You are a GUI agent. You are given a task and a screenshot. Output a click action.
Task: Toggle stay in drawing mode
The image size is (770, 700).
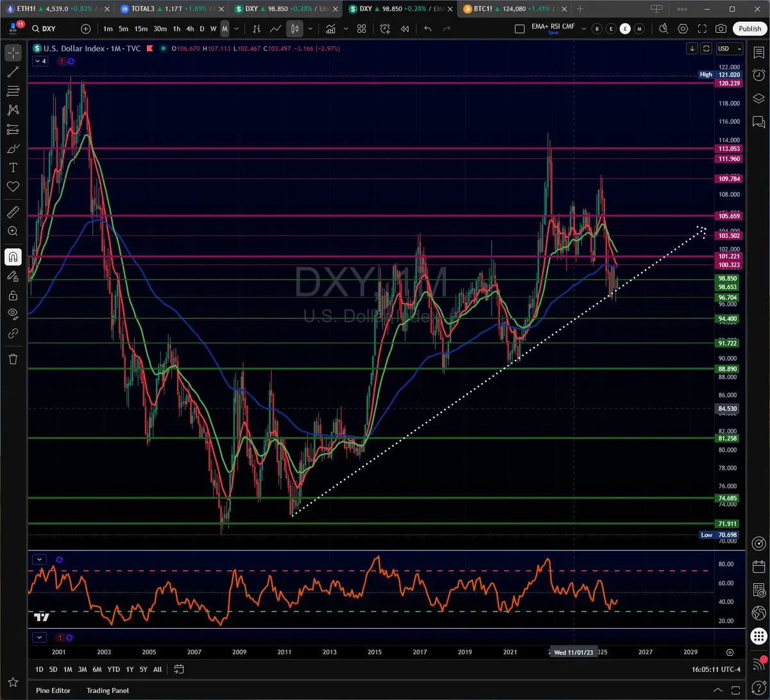(13, 276)
